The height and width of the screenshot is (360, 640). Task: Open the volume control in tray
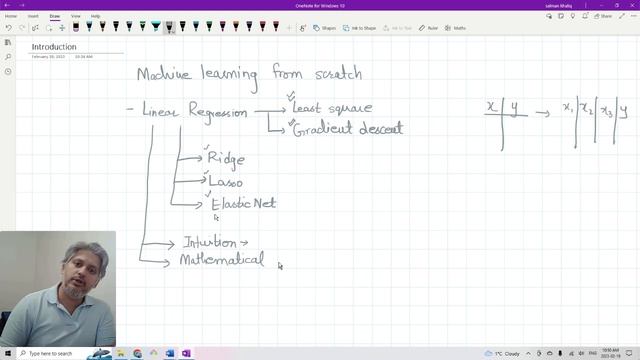pyautogui.click(x=582, y=353)
